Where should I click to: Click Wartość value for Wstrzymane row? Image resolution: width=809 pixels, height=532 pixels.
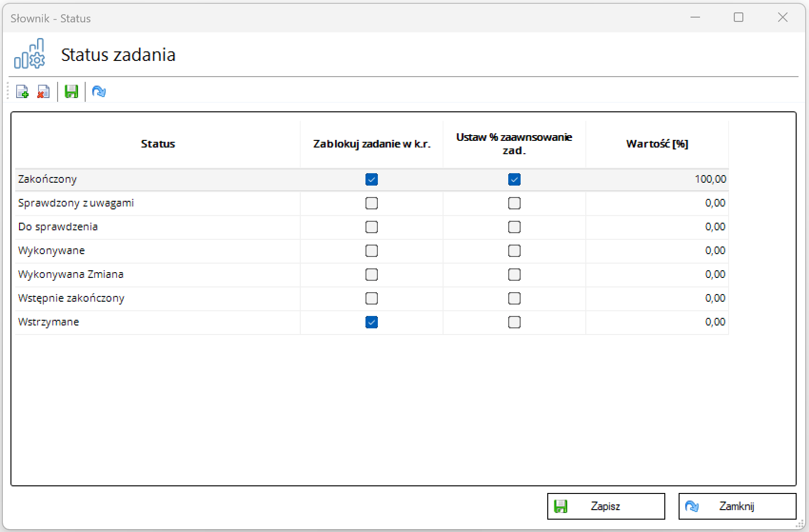point(714,322)
